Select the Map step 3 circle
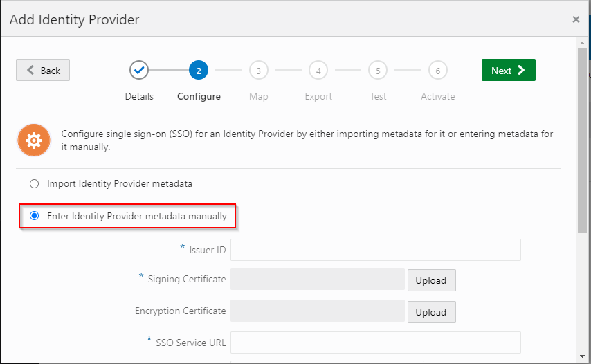The image size is (591, 364). coord(258,70)
